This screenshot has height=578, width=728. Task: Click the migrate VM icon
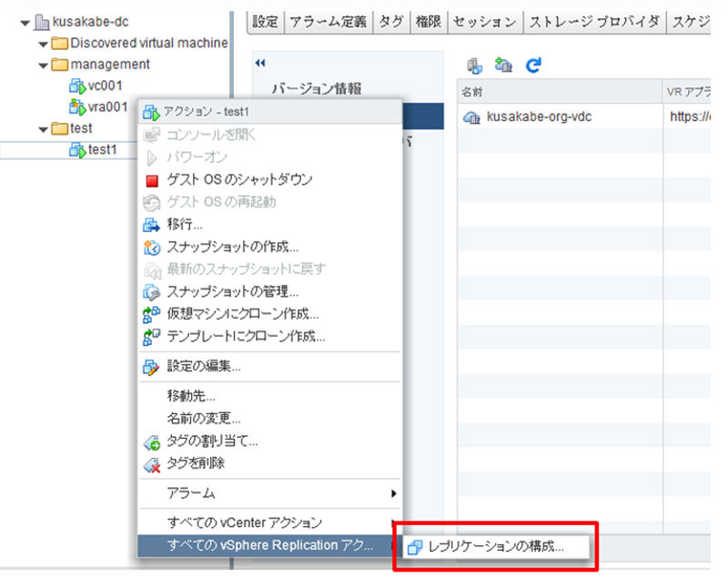click(151, 226)
